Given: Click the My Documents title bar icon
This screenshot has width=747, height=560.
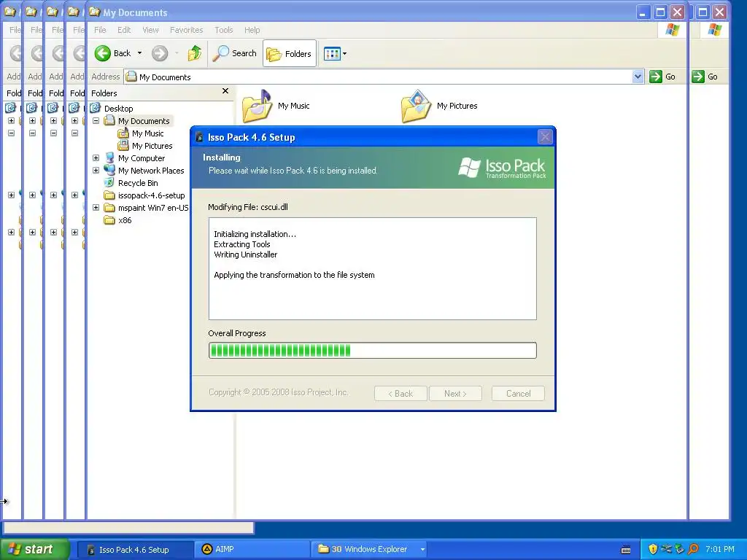Looking at the screenshot, I should click(x=94, y=12).
